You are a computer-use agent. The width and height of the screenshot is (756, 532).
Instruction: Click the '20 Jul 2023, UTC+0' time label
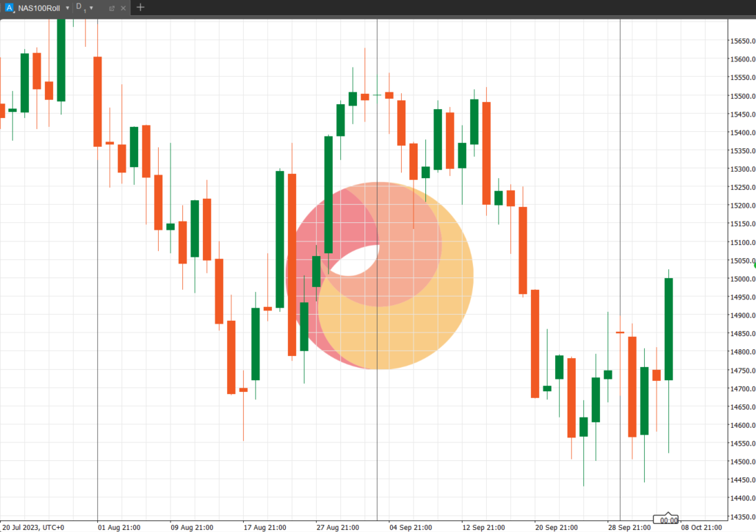pyautogui.click(x=32, y=527)
